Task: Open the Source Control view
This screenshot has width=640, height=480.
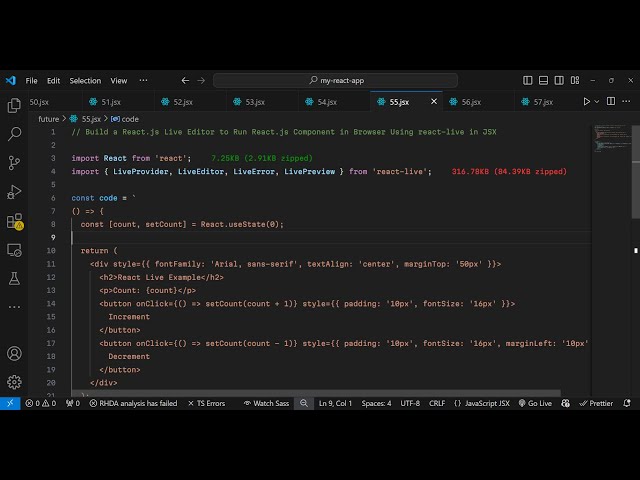Action: 14,162
